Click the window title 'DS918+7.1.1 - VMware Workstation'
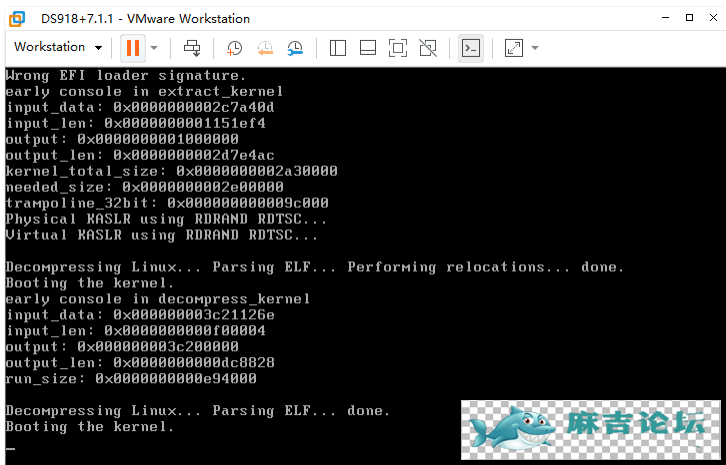 145,19
